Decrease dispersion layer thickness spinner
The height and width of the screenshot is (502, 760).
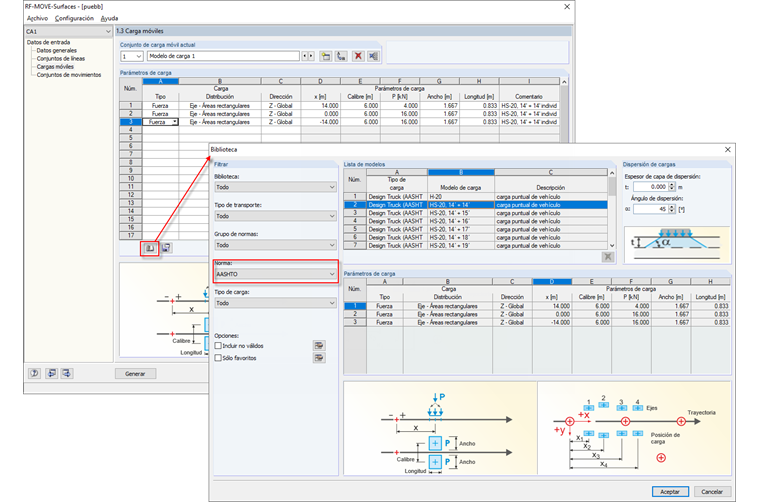(x=672, y=189)
